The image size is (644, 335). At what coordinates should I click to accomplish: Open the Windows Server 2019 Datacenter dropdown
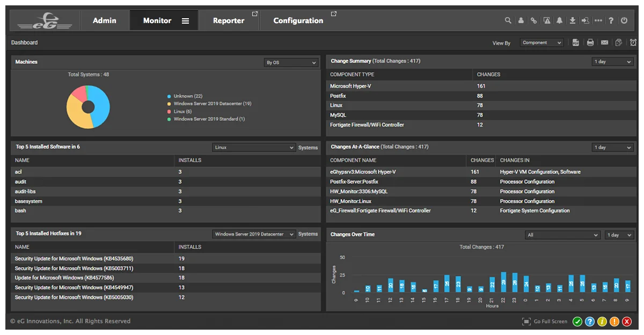(x=254, y=234)
